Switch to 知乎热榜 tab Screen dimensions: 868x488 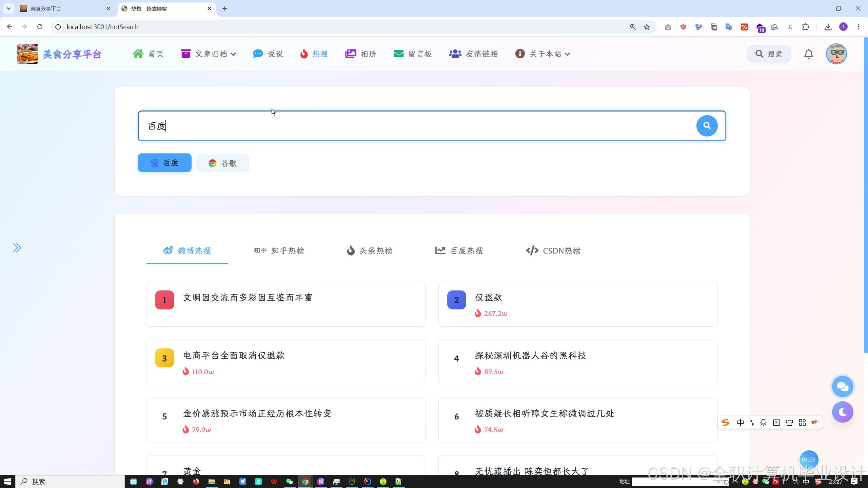[x=279, y=251]
